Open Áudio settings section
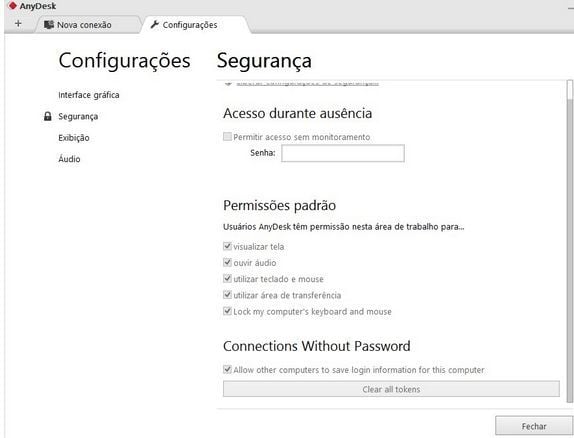 (x=69, y=159)
